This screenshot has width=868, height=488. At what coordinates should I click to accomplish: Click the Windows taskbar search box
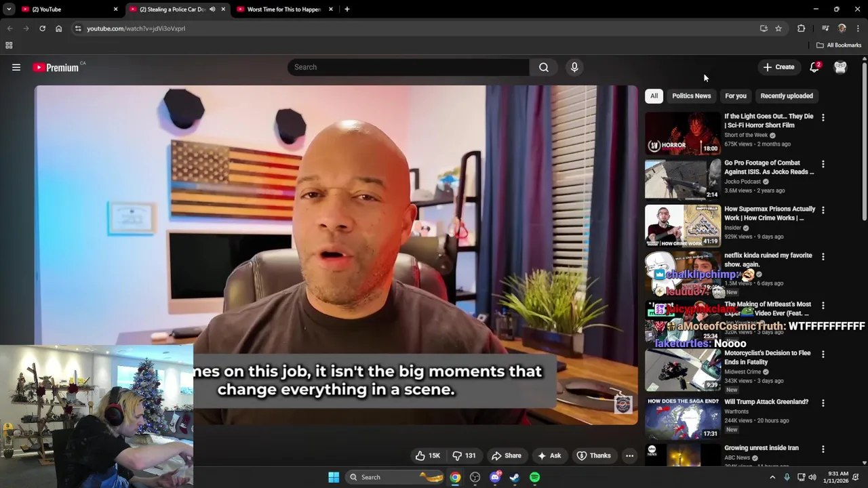tap(395, 477)
